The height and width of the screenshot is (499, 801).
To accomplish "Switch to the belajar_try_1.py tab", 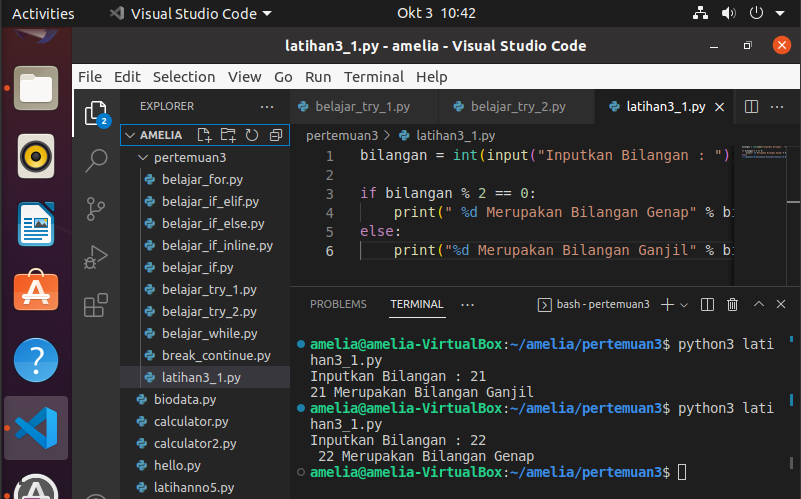I will coord(364,107).
